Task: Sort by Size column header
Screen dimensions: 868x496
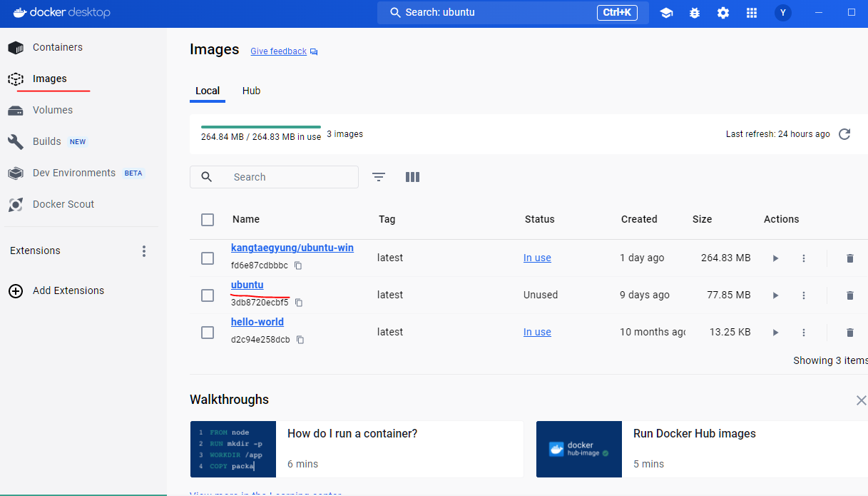Action: [x=702, y=219]
